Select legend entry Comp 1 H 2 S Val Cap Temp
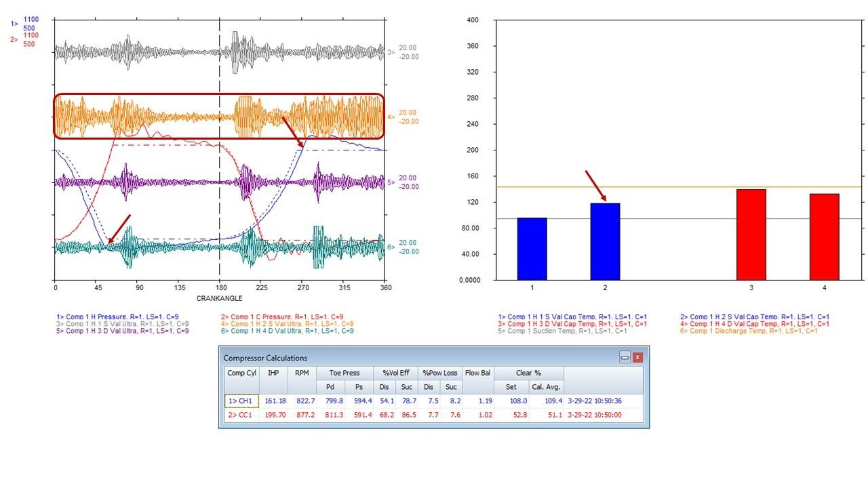 [x=755, y=317]
